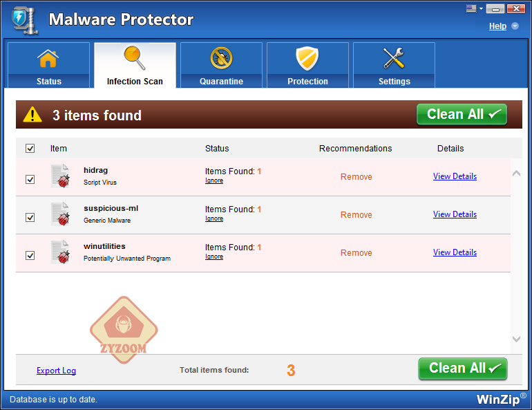Click the orange house Status icon
The width and height of the screenshot is (532, 410).
[48, 58]
